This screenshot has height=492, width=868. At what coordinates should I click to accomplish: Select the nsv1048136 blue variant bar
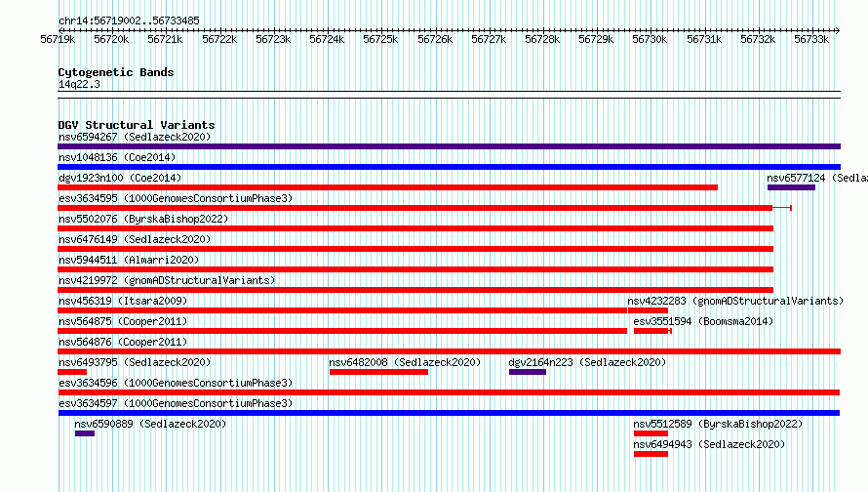pyautogui.click(x=449, y=167)
